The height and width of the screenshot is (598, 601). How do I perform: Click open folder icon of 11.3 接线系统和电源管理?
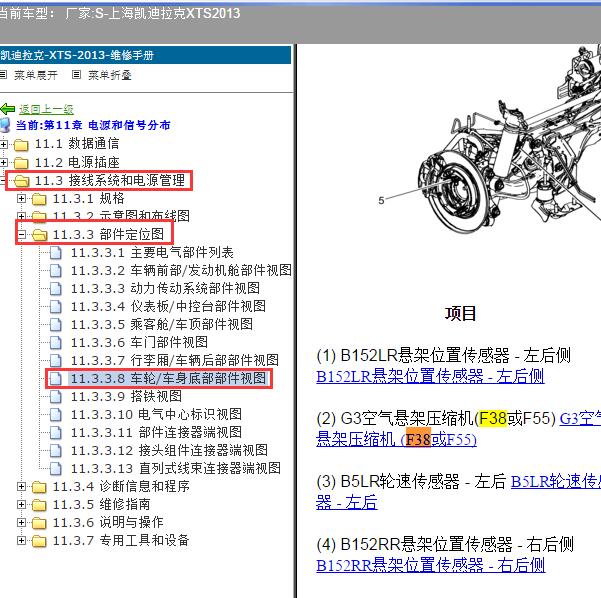tap(21, 181)
